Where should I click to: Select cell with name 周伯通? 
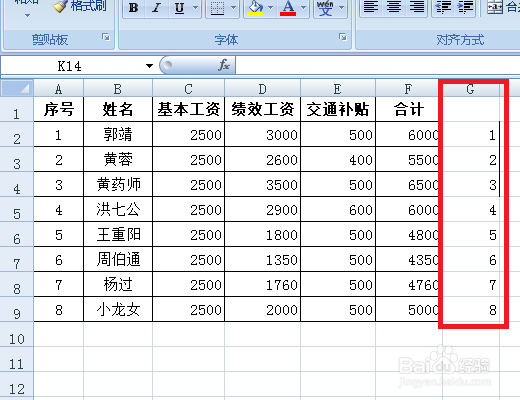pyautogui.click(x=118, y=259)
